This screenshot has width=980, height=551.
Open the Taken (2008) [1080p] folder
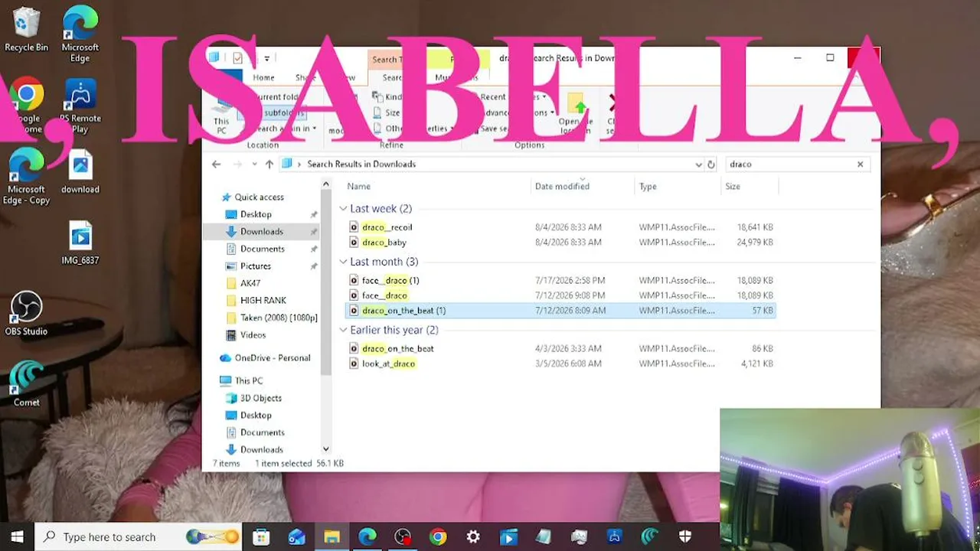[278, 318]
